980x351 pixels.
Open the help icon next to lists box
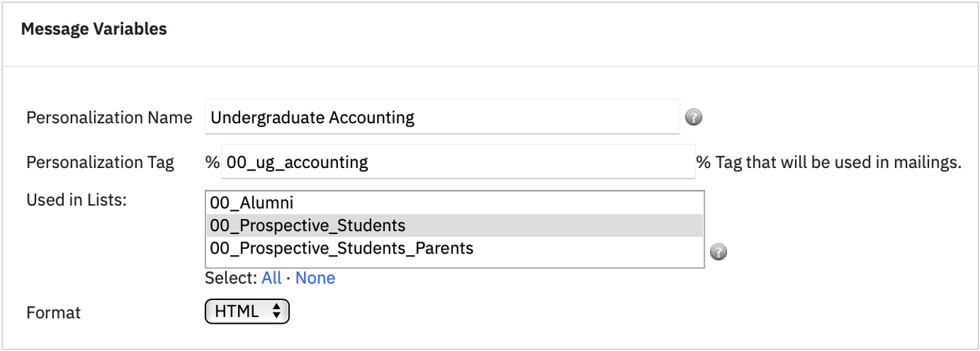coord(718,252)
